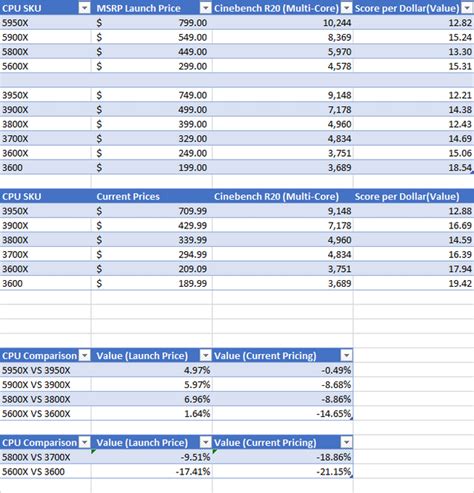
Task: Click the -17.41% launch value cell
Action: 152,472
